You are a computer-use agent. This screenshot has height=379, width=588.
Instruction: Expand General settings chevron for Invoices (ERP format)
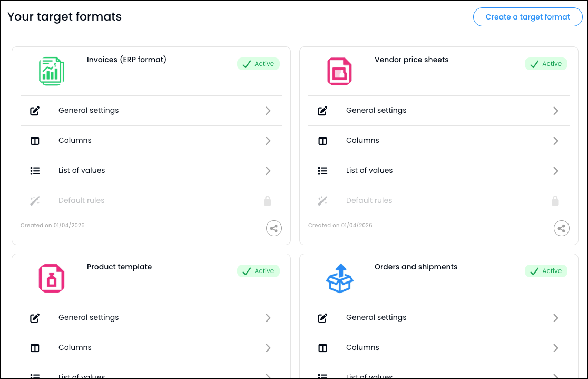(x=268, y=111)
